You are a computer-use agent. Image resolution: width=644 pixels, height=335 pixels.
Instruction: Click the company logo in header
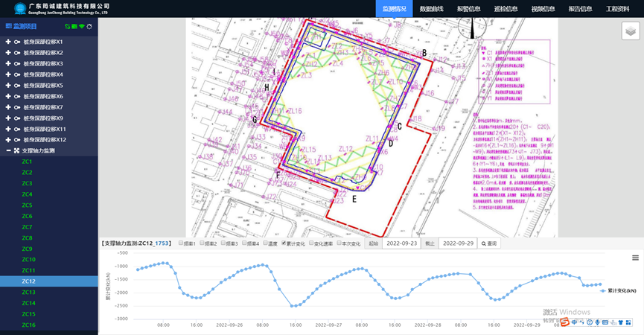coord(20,8)
